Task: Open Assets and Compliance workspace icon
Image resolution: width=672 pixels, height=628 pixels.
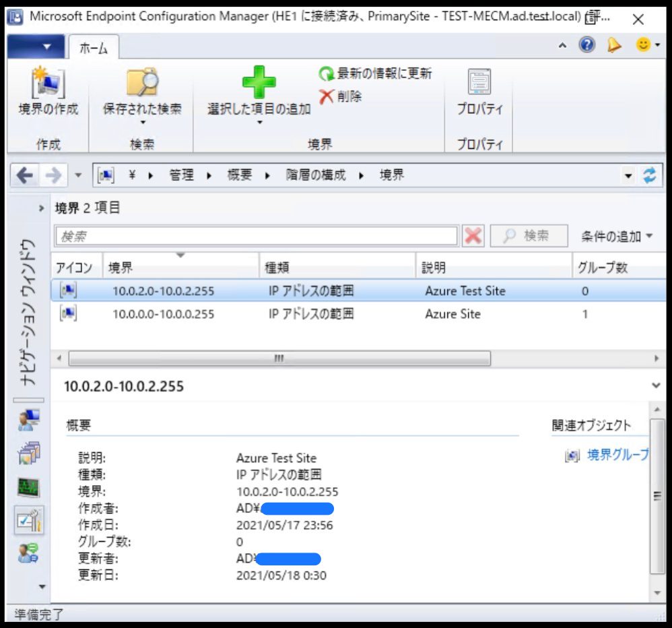Action: click(x=29, y=420)
